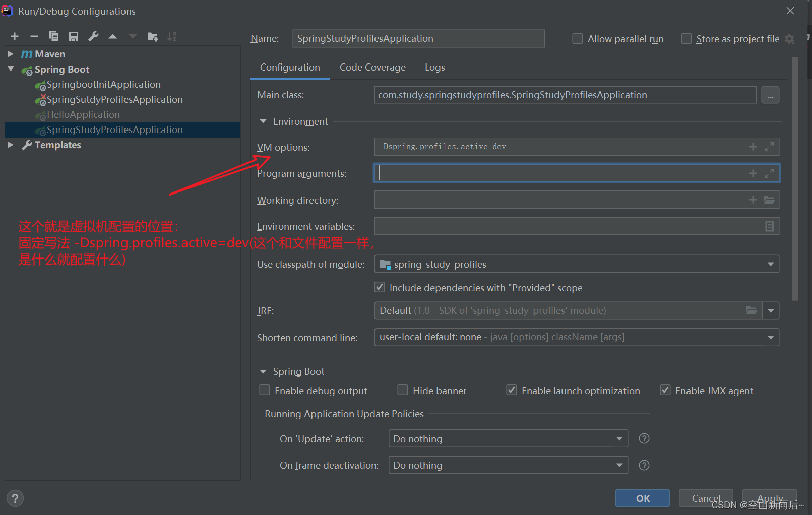Switch to Configuration tab

tap(290, 67)
